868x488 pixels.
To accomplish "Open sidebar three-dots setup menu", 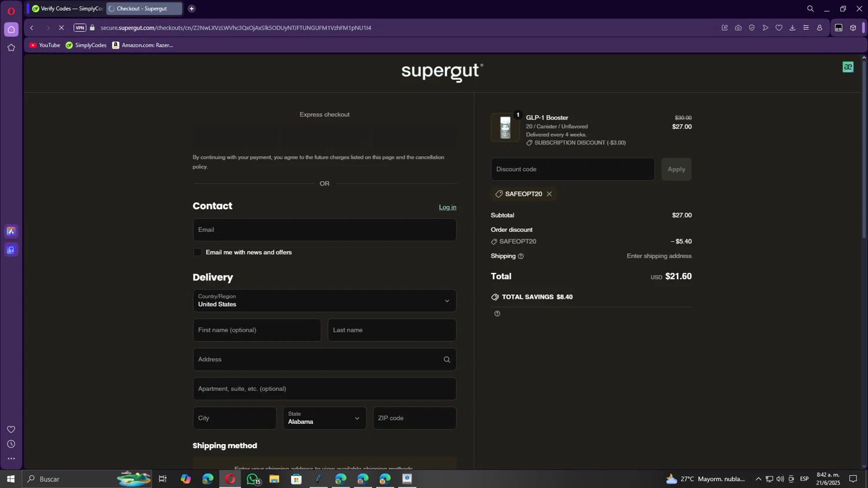I will 11,459.
